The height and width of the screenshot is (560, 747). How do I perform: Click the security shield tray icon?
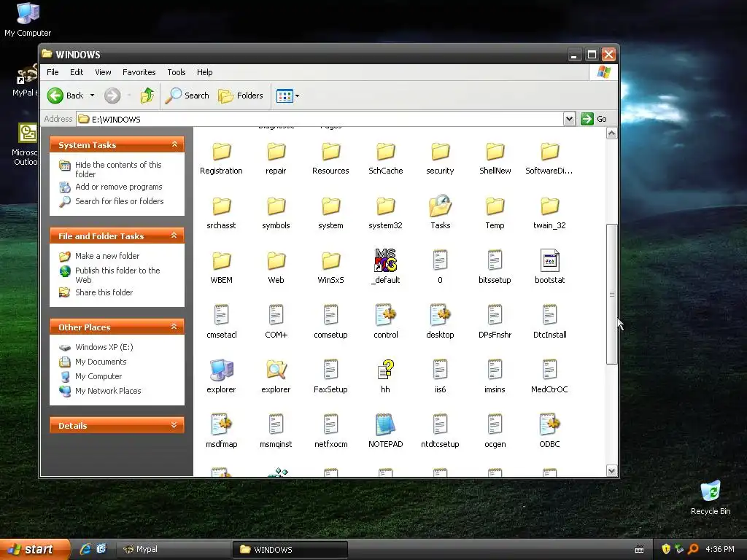[666, 549]
